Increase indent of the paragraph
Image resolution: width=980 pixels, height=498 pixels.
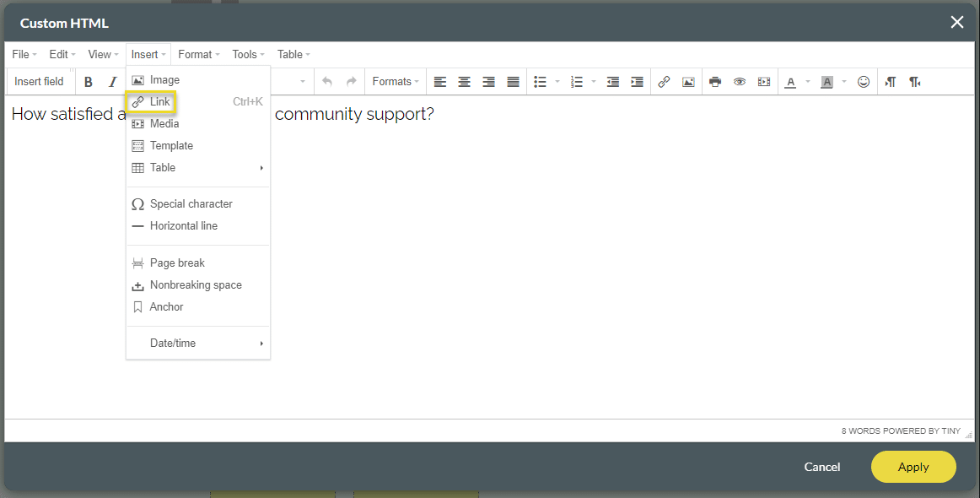(638, 82)
